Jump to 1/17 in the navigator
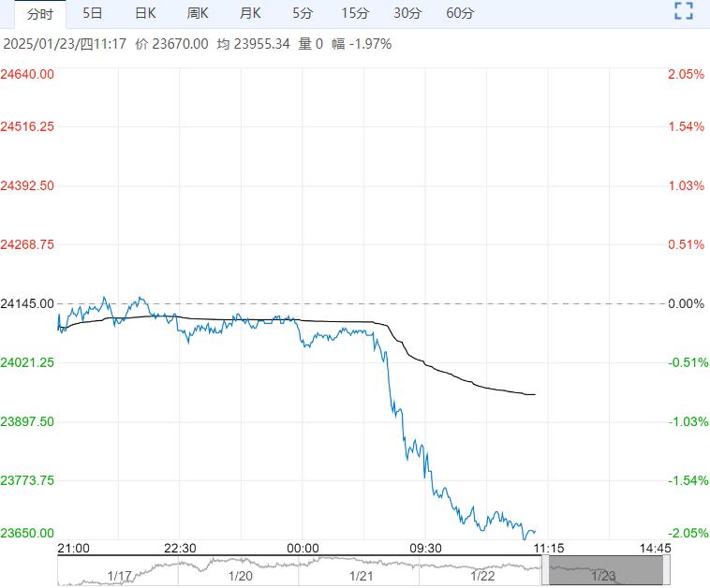 [x=119, y=577]
